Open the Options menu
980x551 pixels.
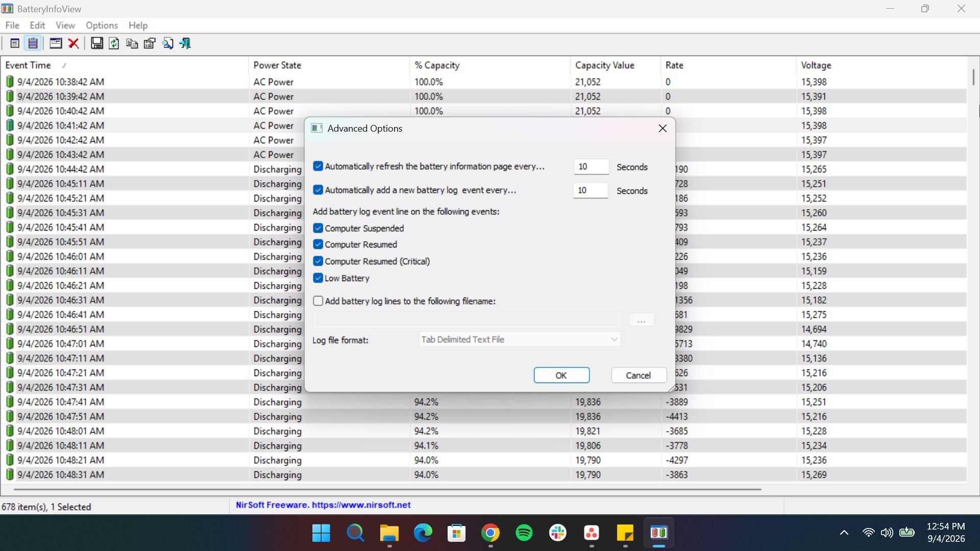(x=102, y=25)
